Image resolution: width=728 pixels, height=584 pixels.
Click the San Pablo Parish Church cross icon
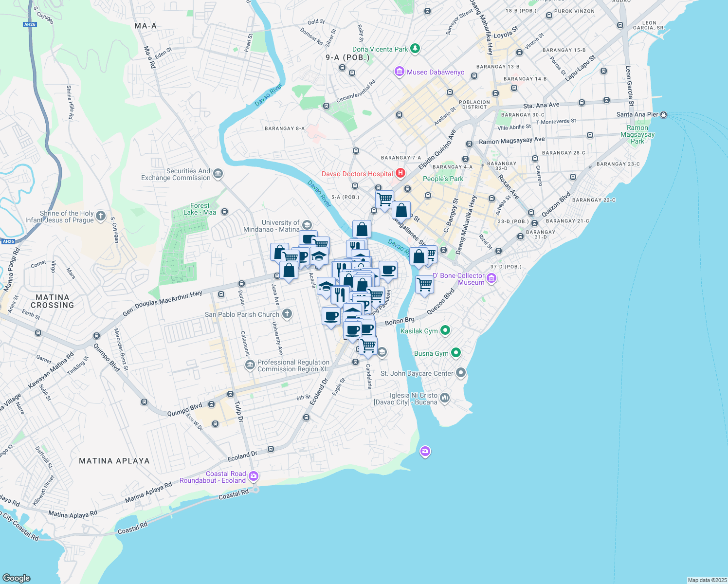pyautogui.click(x=287, y=314)
